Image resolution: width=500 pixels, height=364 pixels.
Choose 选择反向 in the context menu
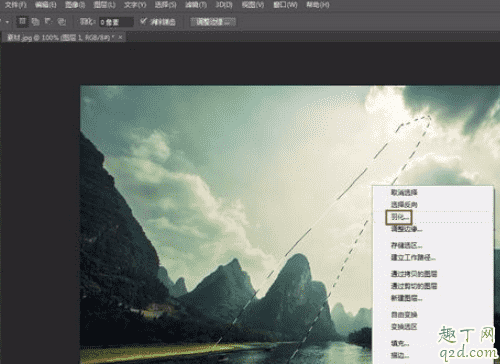[404, 204]
